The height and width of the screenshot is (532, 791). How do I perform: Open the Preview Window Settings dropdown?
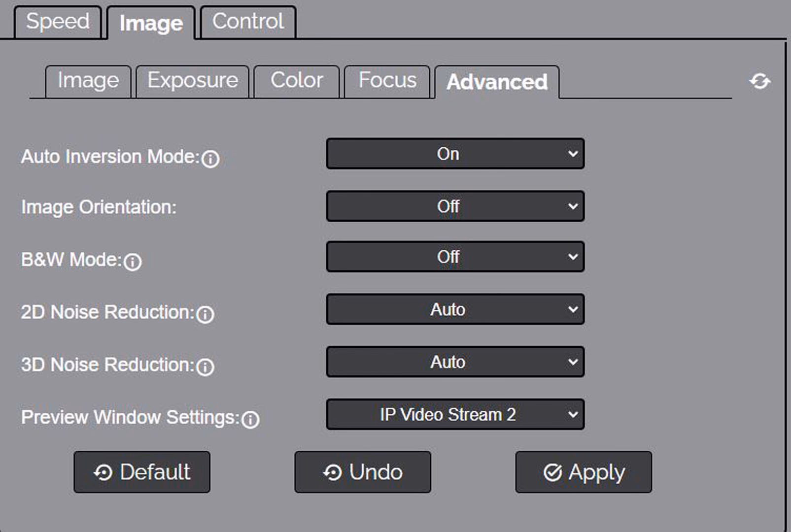tap(455, 414)
